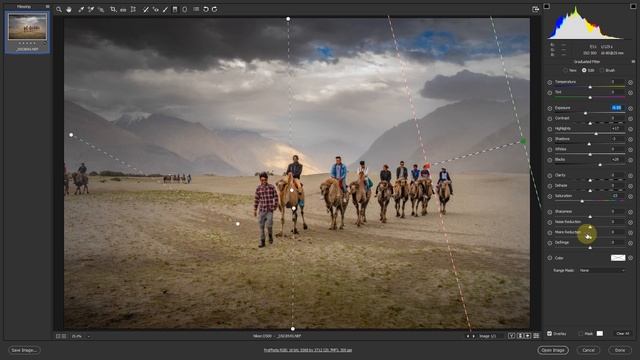Click the Cancel button

pyautogui.click(x=588, y=350)
